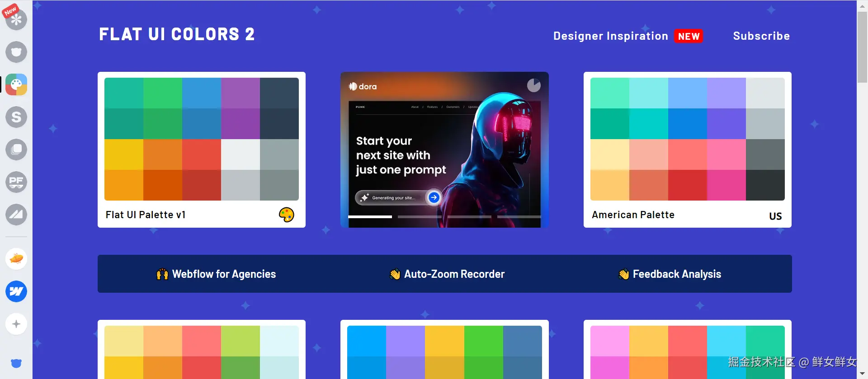This screenshot has width=868, height=379.
Task: Open the Designer Inspiration link
Action: click(611, 36)
